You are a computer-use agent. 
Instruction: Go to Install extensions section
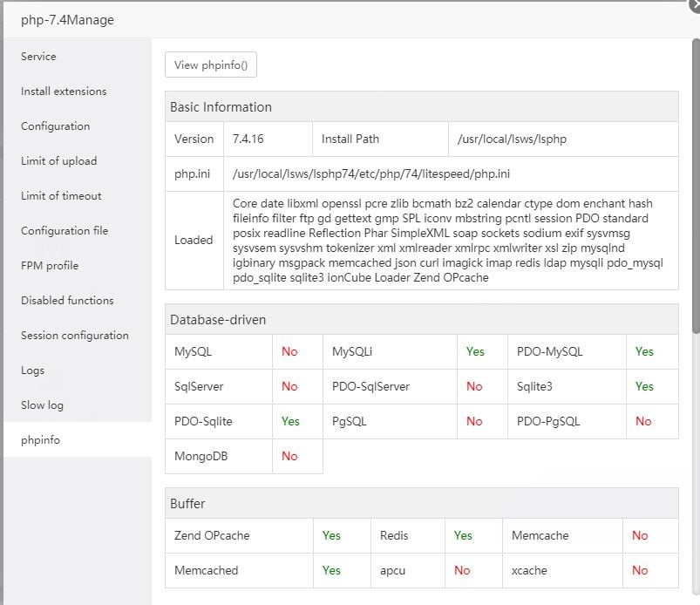point(64,91)
